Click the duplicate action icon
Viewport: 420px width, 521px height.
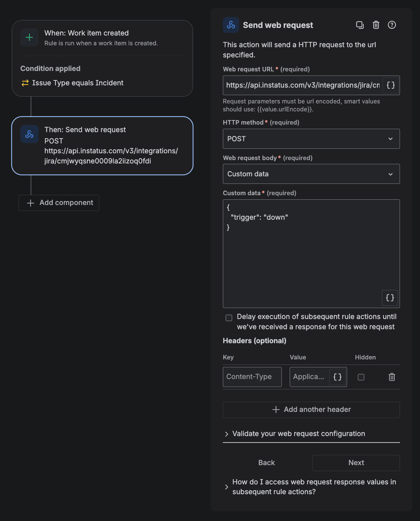click(360, 25)
